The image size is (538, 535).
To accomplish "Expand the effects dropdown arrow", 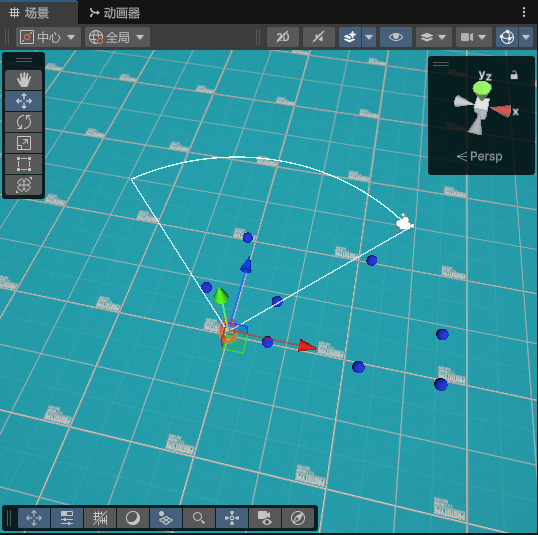I will click(x=369, y=37).
